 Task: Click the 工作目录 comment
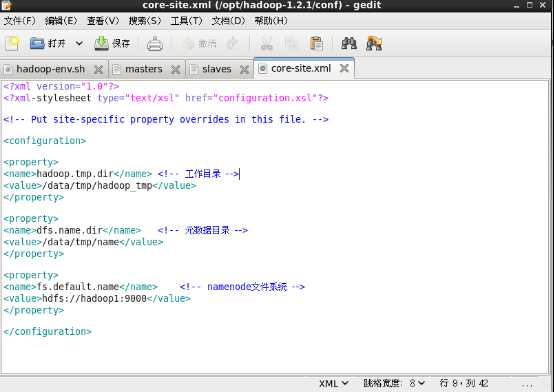click(x=198, y=174)
